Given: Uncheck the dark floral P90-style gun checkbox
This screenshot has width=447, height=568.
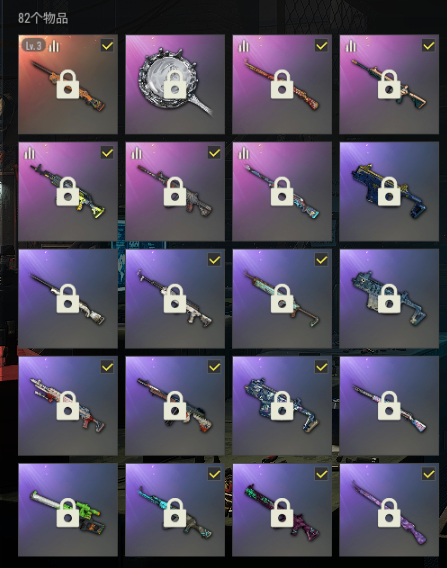Looking at the screenshot, I should 322,367.
